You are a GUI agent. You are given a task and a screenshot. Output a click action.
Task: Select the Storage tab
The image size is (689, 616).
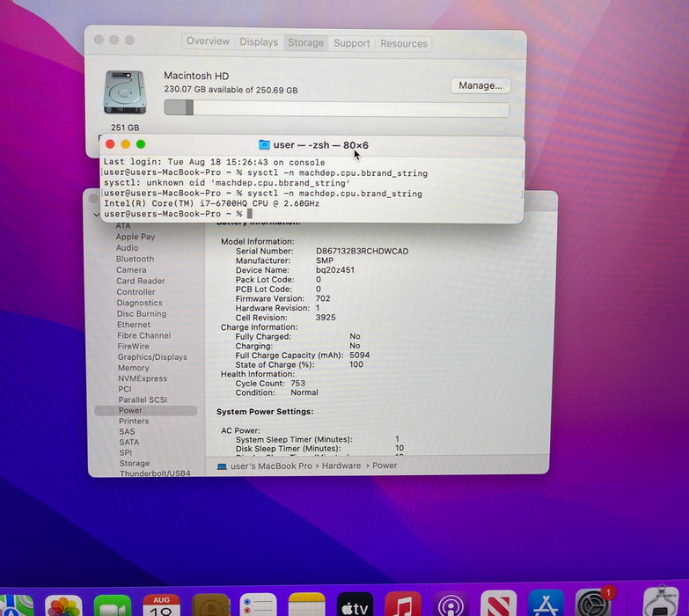pyautogui.click(x=306, y=42)
